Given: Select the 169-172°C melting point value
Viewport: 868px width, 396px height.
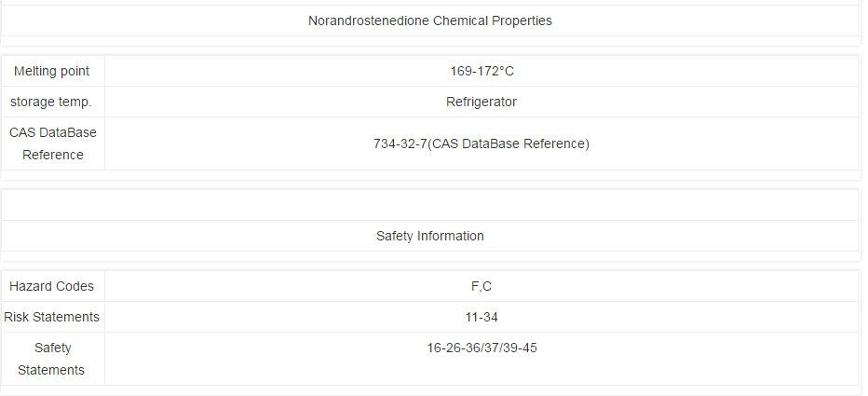Looking at the screenshot, I should coord(481,71).
